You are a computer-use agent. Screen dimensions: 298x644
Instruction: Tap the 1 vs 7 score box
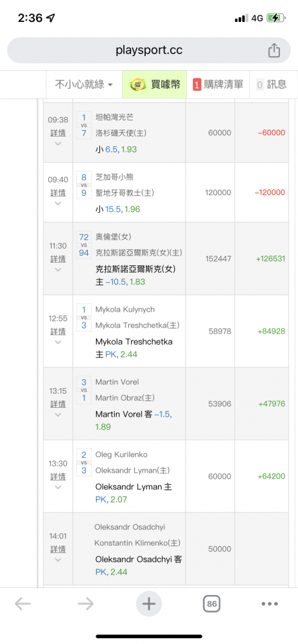tap(84, 126)
